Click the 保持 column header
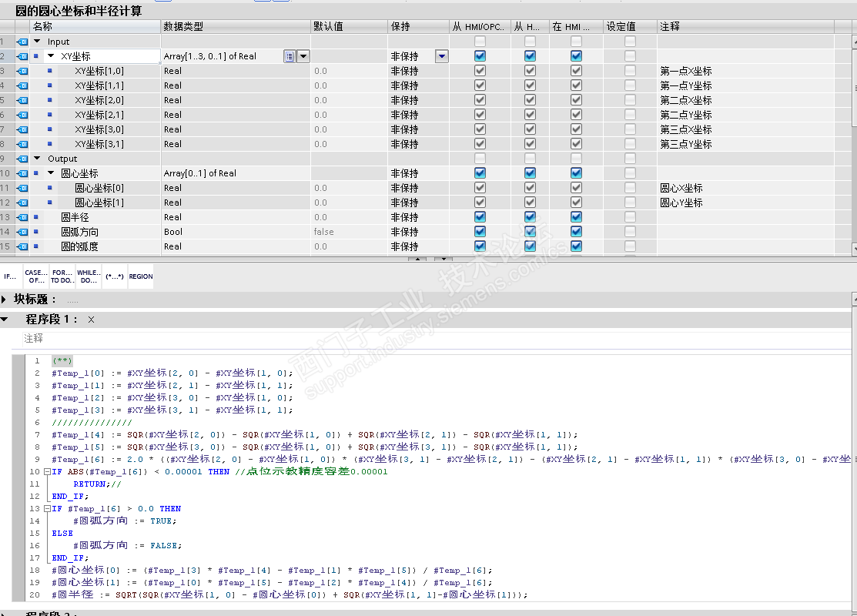The height and width of the screenshot is (616, 857). (419, 26)
